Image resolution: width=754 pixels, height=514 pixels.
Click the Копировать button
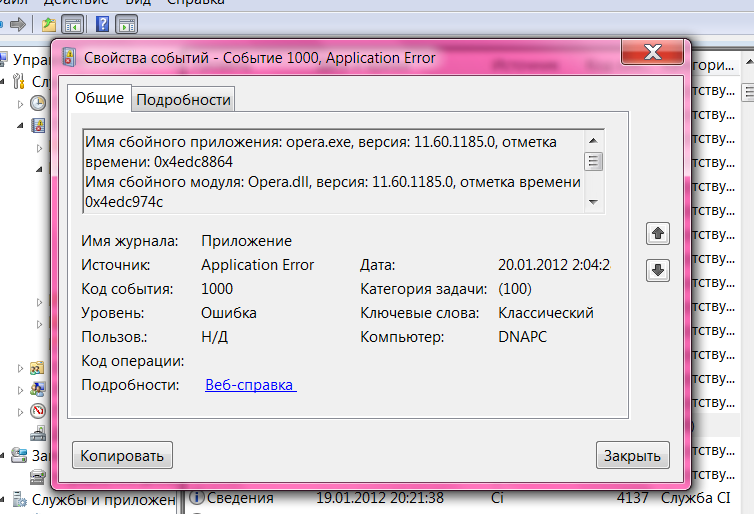point(122,455)
